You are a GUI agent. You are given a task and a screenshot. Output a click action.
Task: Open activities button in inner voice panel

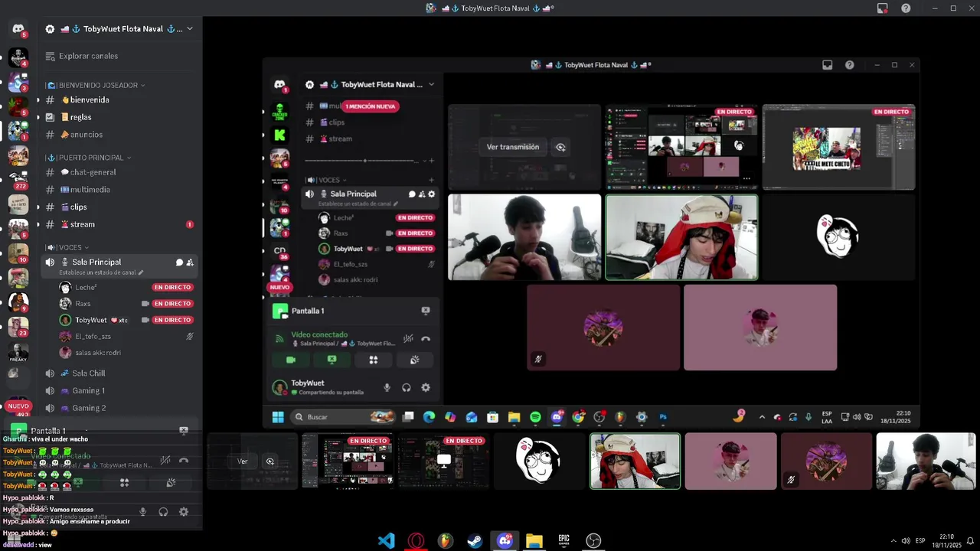pyautogui.click(x=373, y=360)
